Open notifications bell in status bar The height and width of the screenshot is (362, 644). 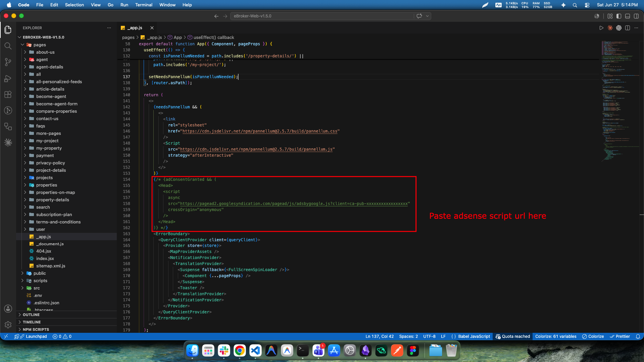click(x=638, y=337)
